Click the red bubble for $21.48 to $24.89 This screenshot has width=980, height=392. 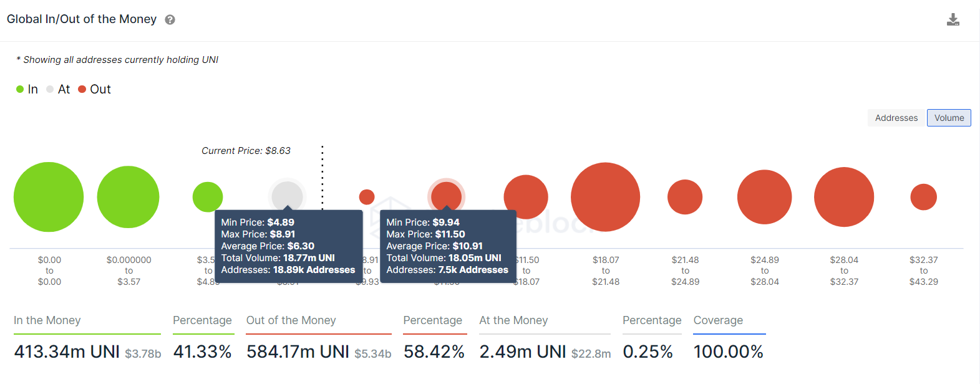coord(685,197)
